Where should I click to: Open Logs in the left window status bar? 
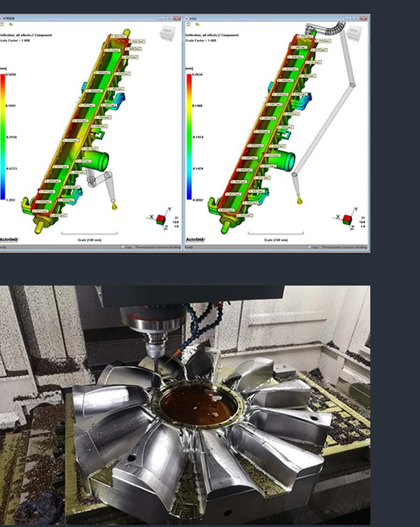coord(128,246)
